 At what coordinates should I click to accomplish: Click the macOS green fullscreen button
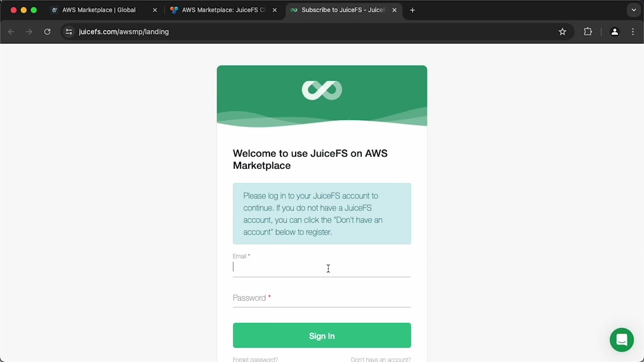[34, 10]
